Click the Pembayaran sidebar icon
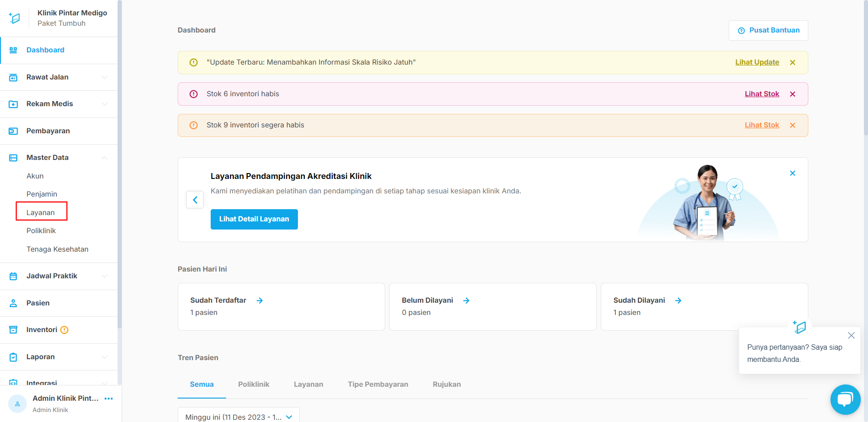Image resolution: width=868 pixels, height=422 pixels. point(13,131)
